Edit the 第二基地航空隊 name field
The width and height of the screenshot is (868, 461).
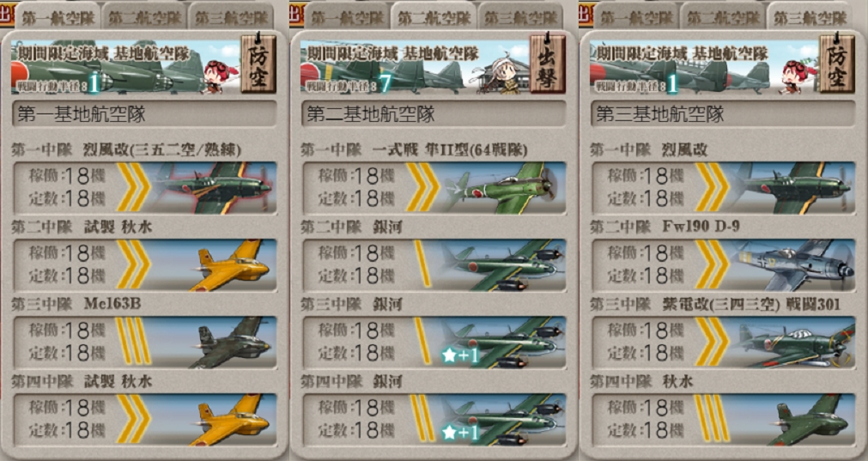(434, 114)
